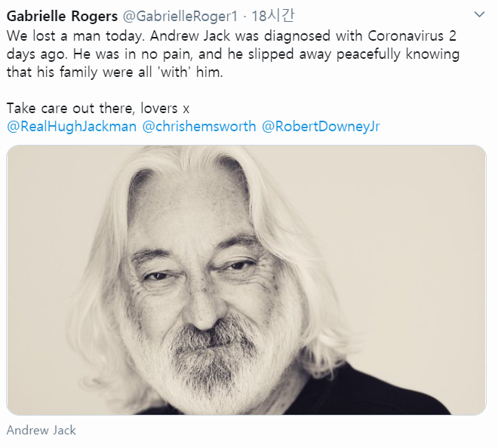Viewport: 498px width, 448px height.
Task: Click the name 'Andrew Jack' in tweet text
Action: coord(190,36)
